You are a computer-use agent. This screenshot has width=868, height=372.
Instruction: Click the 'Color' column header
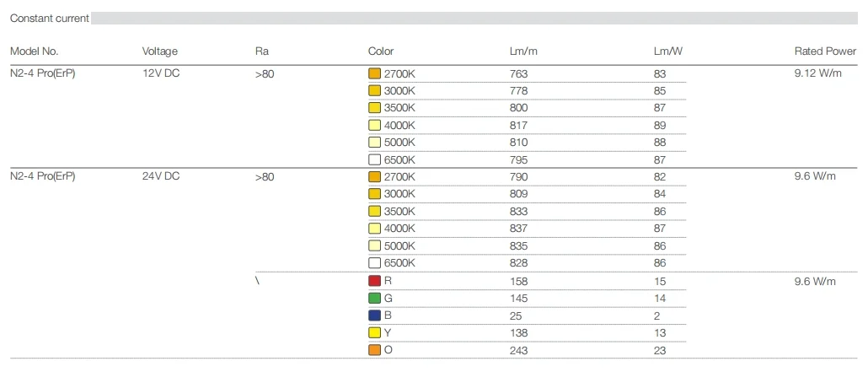[381, 51]
